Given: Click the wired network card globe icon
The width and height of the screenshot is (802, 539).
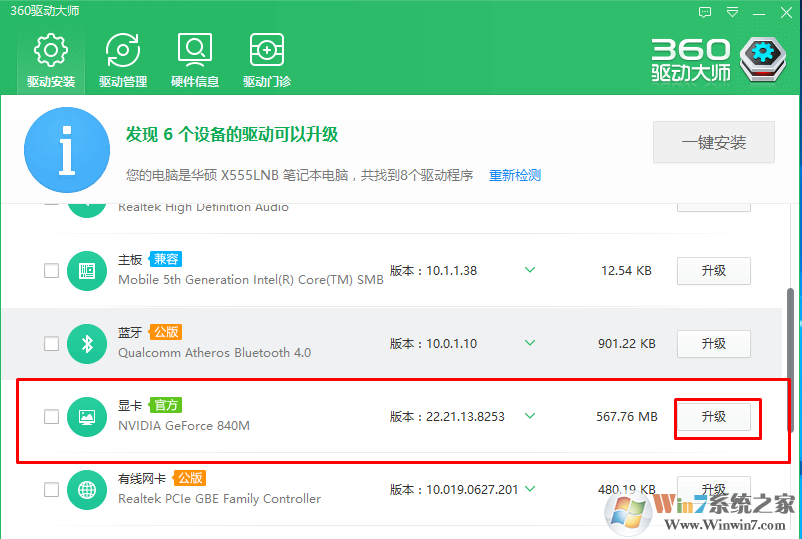Looking at the screenshot, I should (87, 490).
